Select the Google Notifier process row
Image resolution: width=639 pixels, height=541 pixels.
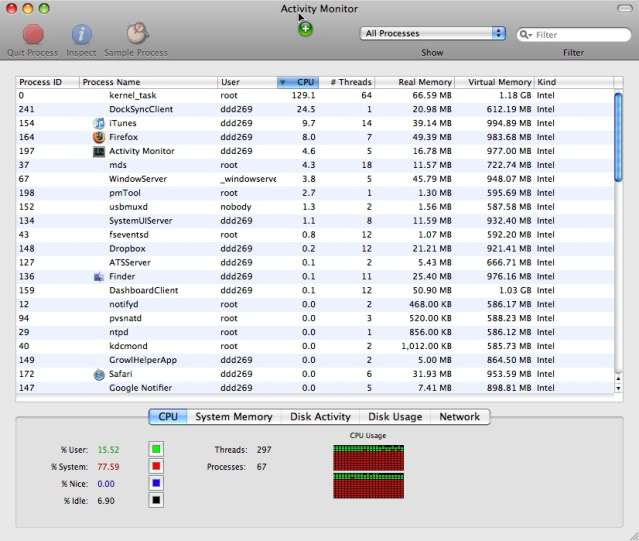tap(315, 388)
